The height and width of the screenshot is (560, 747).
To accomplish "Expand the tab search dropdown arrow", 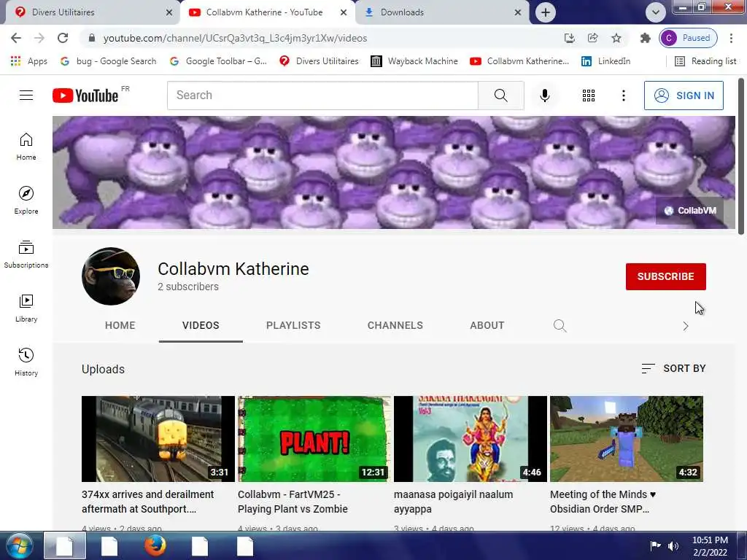I will tap(656, 12).
